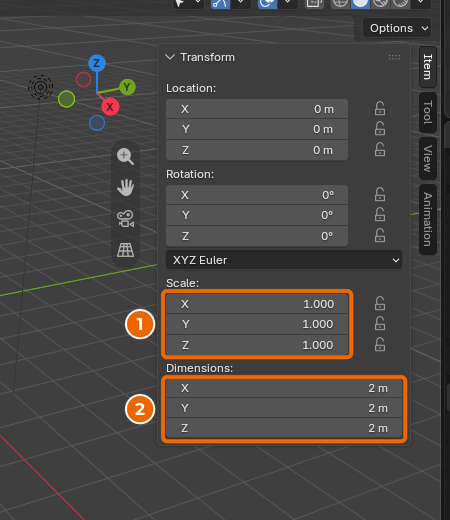Click the Location Z field

pyautogui.click(x=257, y=150)
